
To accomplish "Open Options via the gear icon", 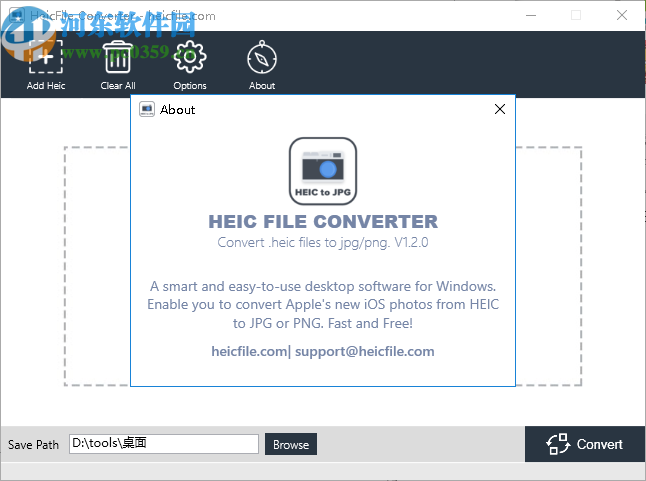I will pyautogui.click(x=190, y=57).
